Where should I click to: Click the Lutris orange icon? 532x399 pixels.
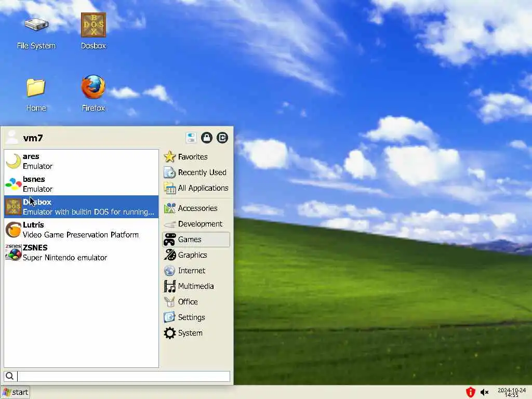pos(14,230)
